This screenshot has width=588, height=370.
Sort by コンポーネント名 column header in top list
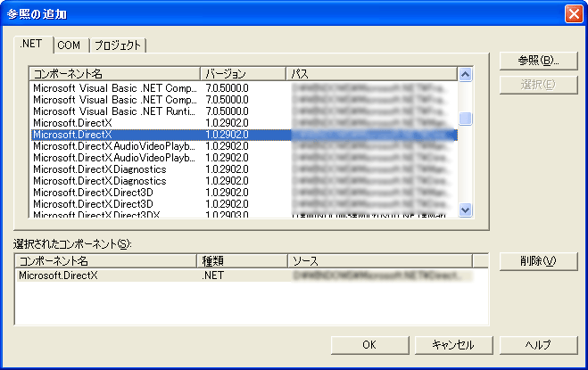point(115,74)
